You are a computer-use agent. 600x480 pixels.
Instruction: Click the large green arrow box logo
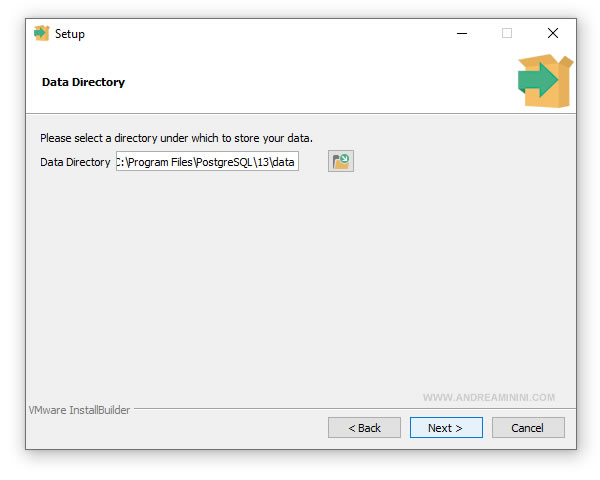545,81
